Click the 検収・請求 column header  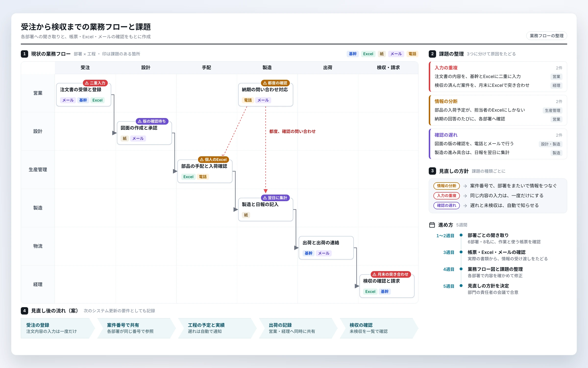[388, 67]
